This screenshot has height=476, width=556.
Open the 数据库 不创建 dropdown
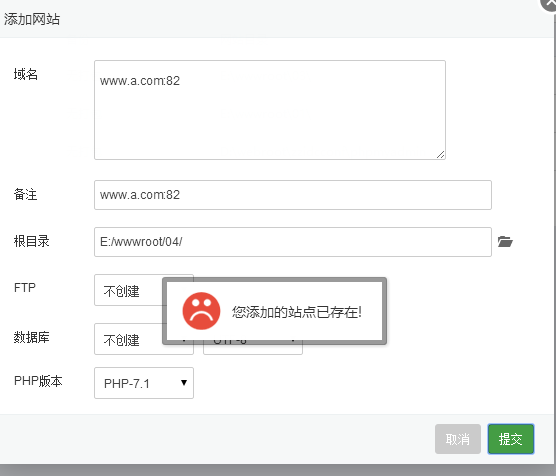click(128, 339)
